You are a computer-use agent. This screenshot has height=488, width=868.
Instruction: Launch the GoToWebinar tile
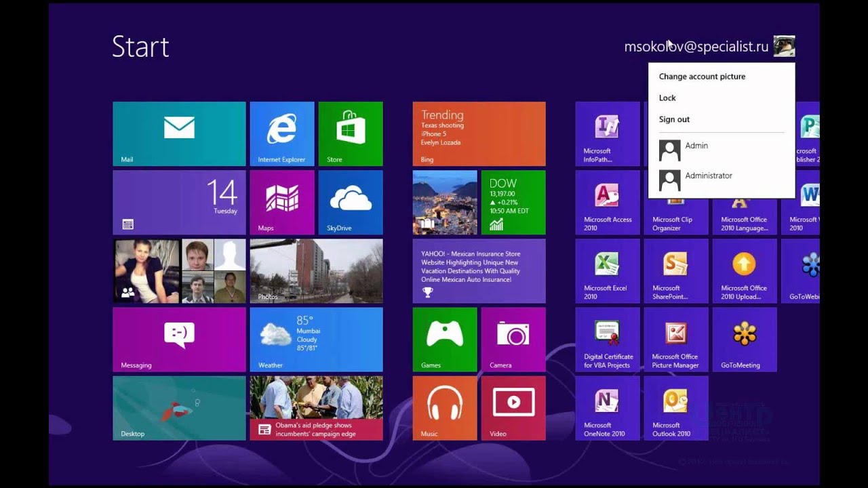pos(800,270)
